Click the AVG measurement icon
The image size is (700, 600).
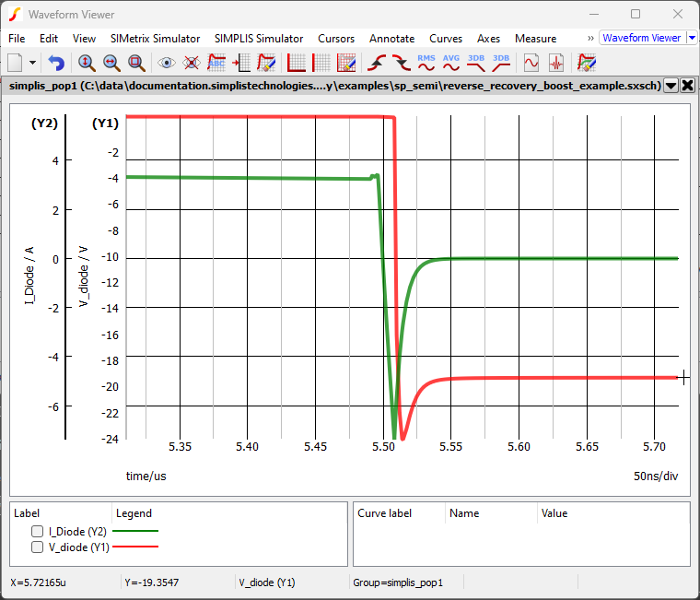pos(450,63)
